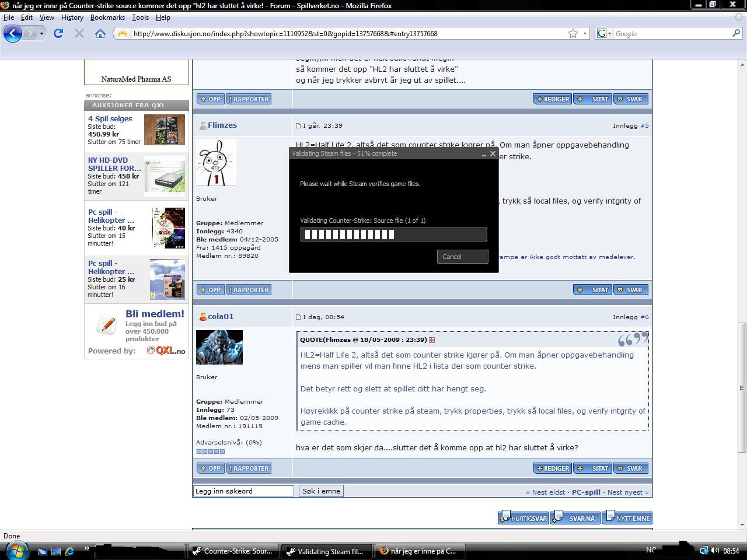The height and width of the screenshot is (560, 747).
Task: Open post permalink #6
Action: tap(644, 317)
